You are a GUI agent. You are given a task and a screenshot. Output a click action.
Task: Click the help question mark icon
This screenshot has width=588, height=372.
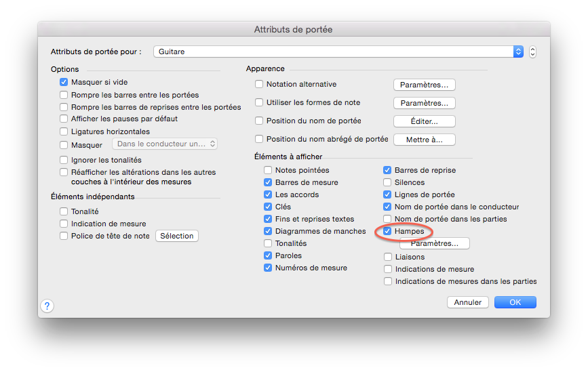tap(47, 306)
